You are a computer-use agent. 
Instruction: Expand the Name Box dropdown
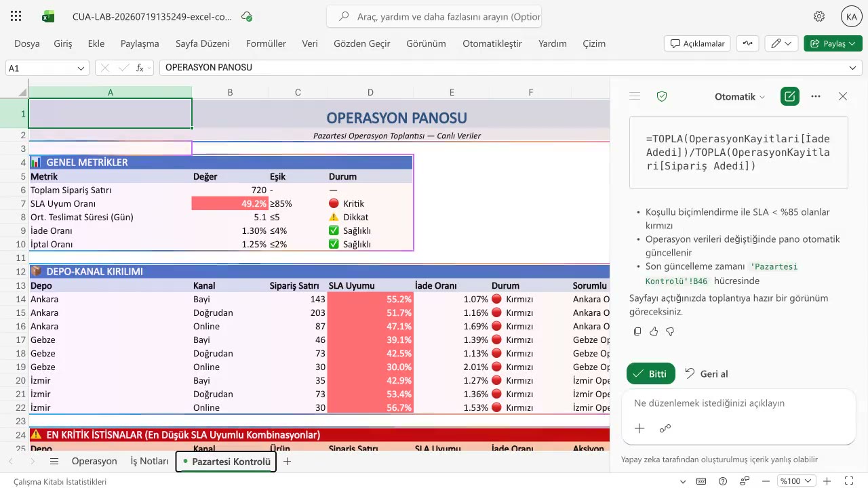coord(81,68)
